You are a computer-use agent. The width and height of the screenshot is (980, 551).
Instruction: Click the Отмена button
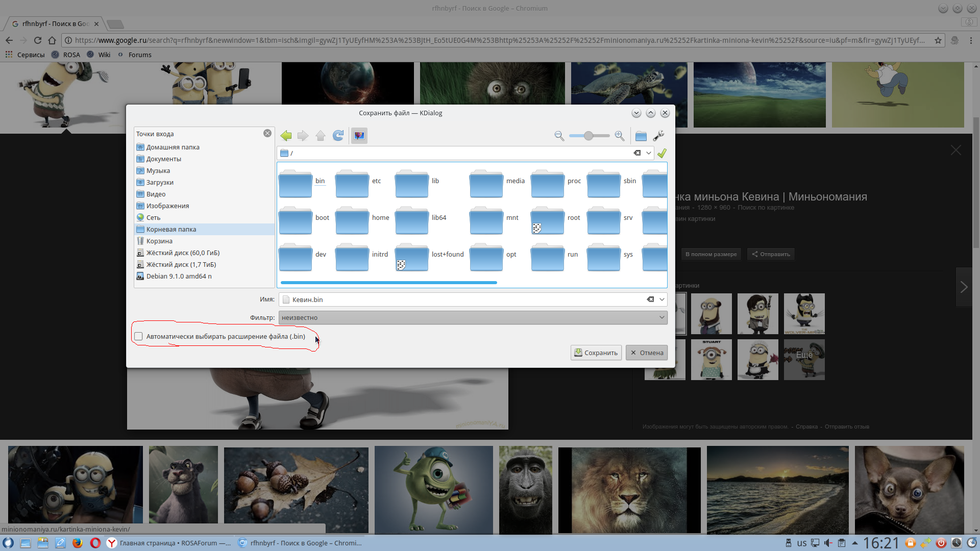click(x=647, y=353)
